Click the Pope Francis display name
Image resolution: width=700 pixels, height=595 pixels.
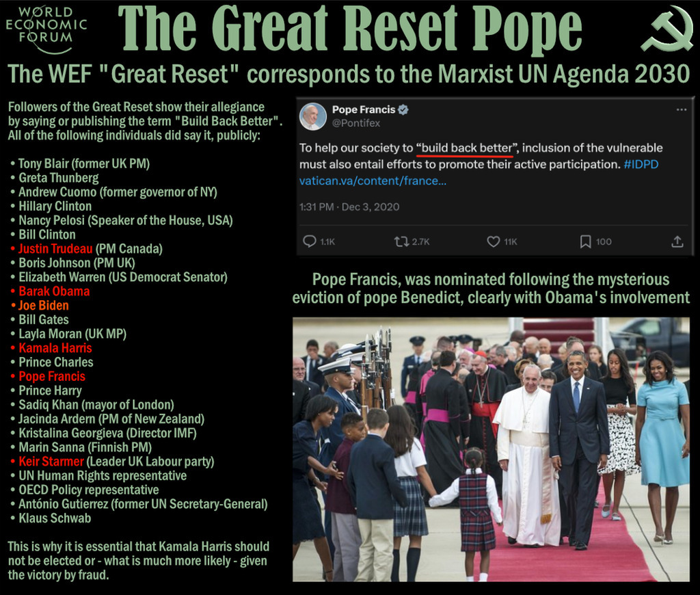364,109
